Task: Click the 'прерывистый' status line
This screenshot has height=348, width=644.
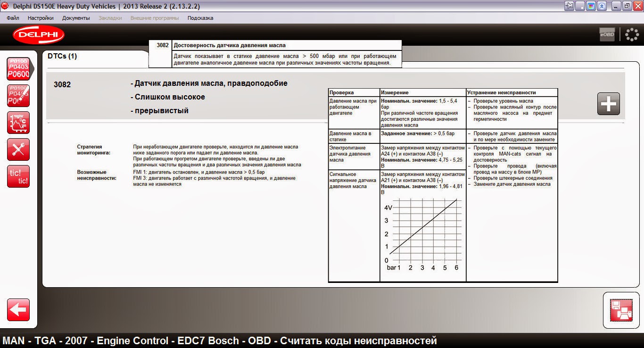Action: (159, 111)
